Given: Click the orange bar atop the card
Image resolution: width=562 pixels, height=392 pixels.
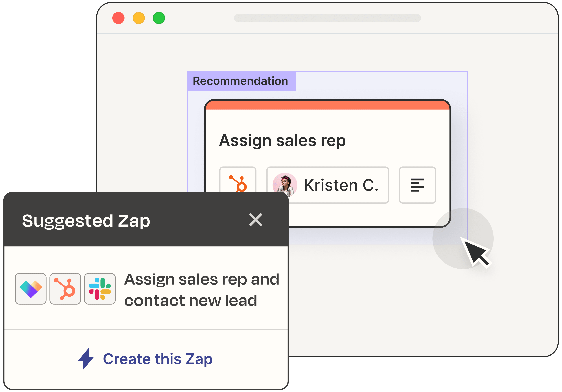Looking at the screenshot, I should (x=327, y=105).
